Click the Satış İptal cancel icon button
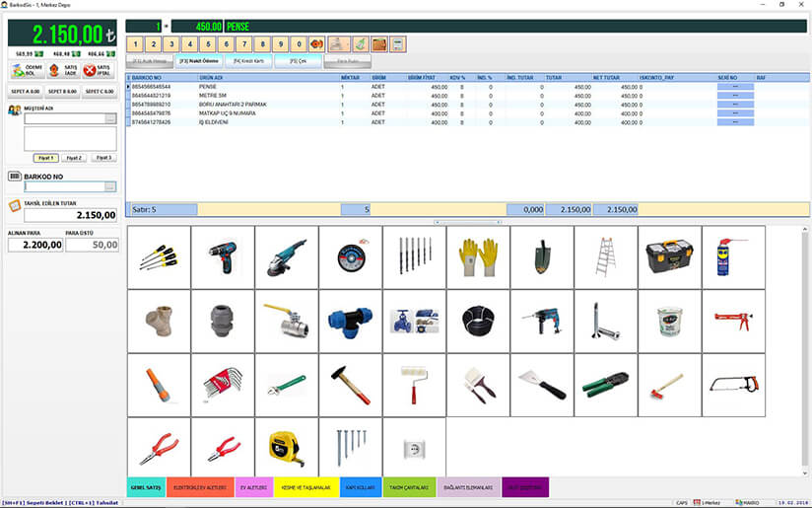Viewport: 812px width, 508px height. pos(97,70)
